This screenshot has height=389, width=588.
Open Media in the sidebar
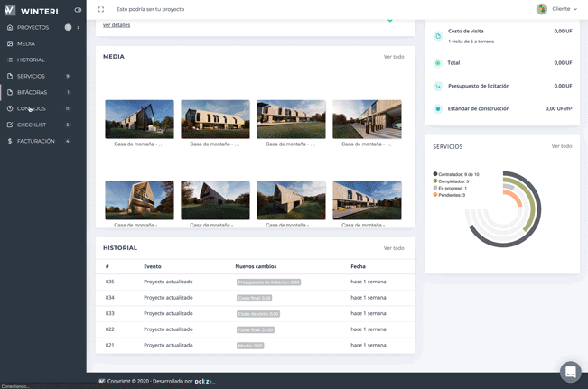26,44
